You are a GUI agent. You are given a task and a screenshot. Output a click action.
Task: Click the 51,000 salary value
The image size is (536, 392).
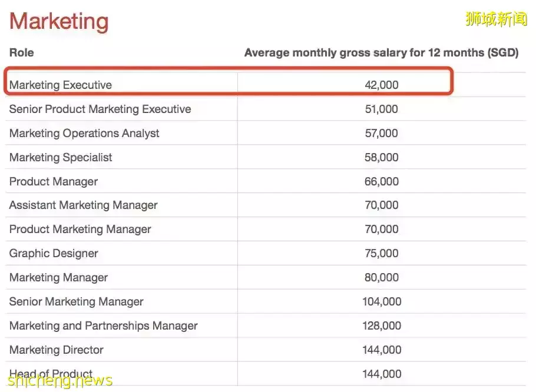click(x=381, y=109)
